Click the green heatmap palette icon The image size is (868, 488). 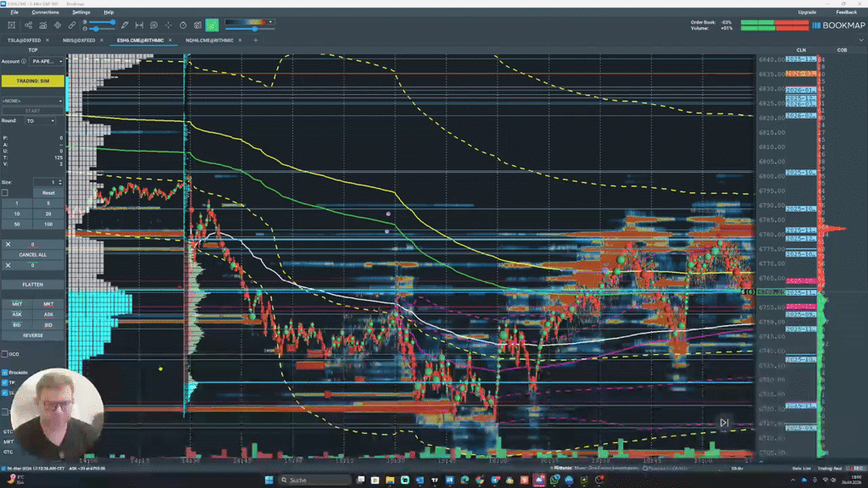(x=212, y=24)
